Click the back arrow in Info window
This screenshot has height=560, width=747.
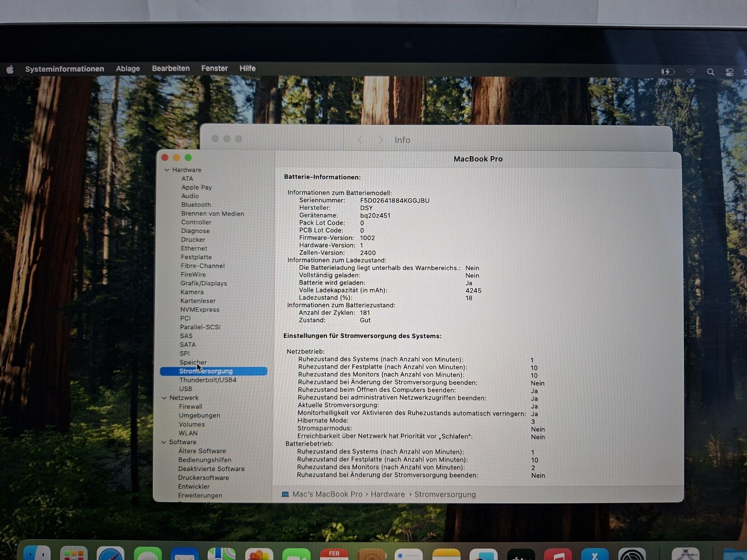tap(360, 140)
